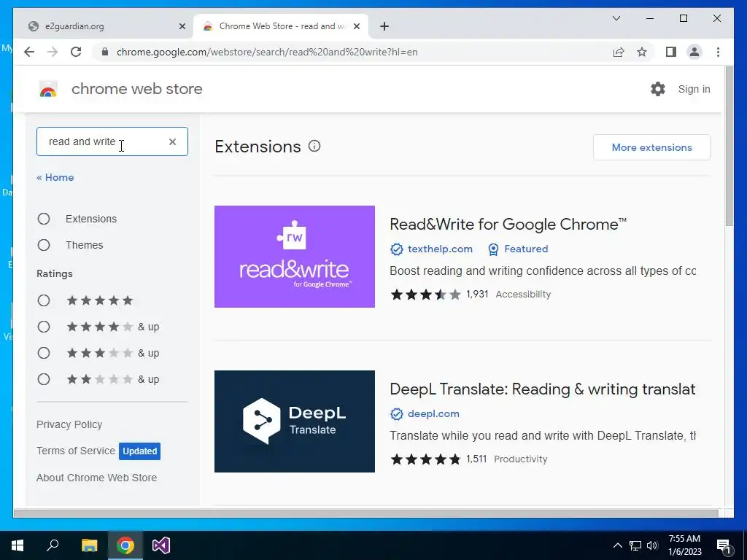Share this page from the address bar
Viewport: 747px width, 560px height.
click(619, 52)
